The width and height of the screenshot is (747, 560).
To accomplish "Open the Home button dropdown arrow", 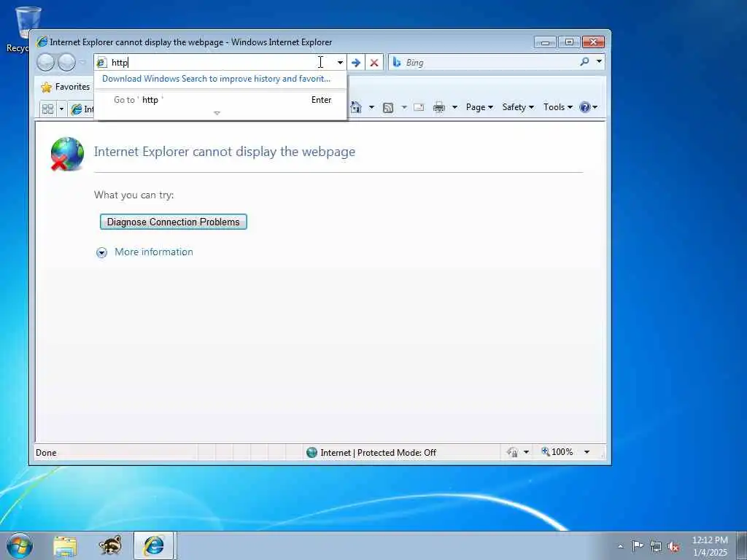I will [371, 107].
